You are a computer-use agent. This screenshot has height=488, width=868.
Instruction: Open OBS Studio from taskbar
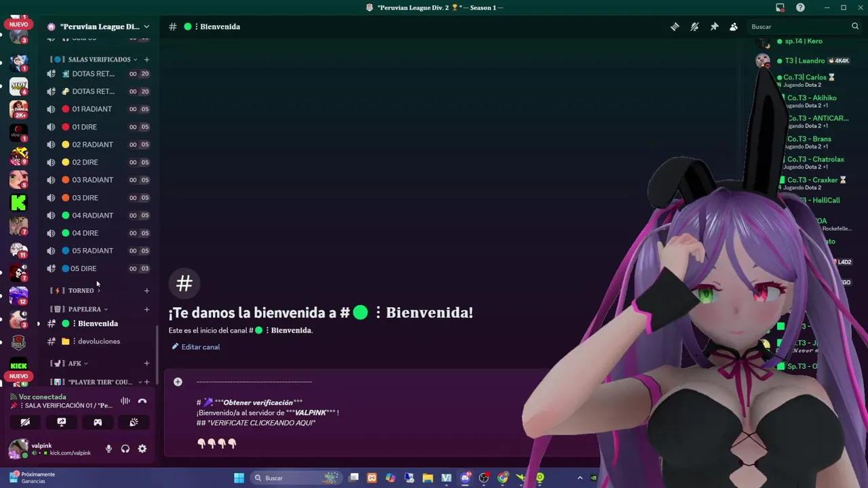[484, 478]
